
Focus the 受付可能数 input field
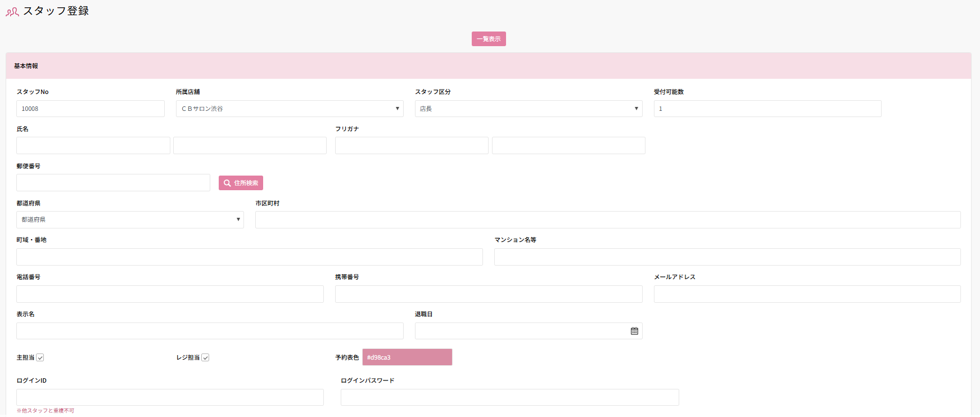(x=767, y=109)
